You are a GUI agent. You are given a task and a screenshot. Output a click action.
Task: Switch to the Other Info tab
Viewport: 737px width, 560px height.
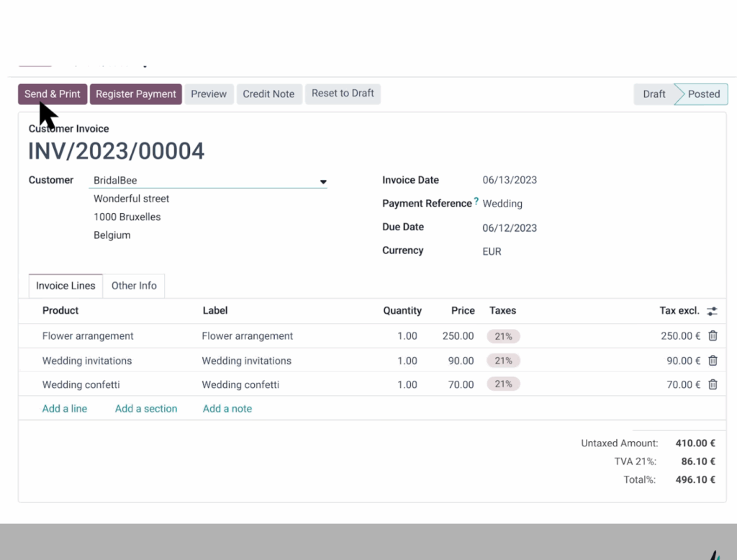(x=134, y=286)
